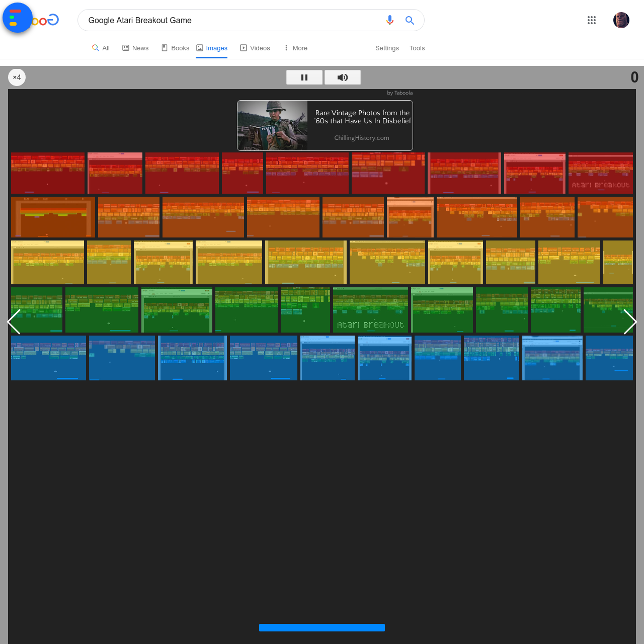Click the ChillingHistory.com ad source link
The image size is (644, 644).
tap(362, 138)
